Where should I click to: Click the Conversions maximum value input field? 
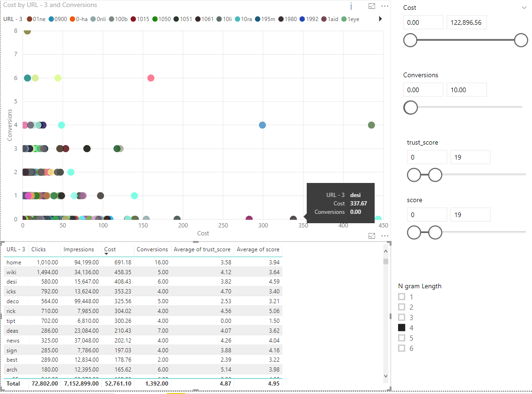point(466,90)
